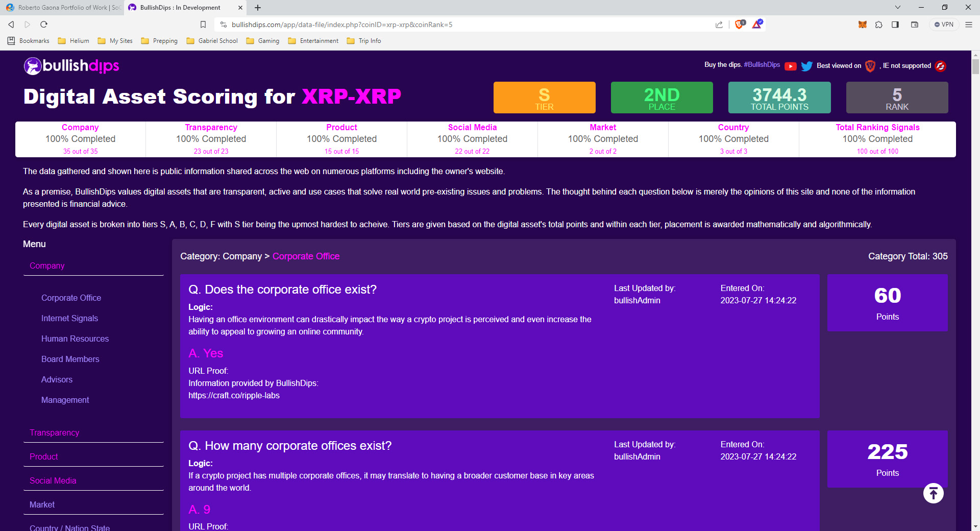Open the My Sites bookmark folder
980x531 pixels.
[115, 41]
